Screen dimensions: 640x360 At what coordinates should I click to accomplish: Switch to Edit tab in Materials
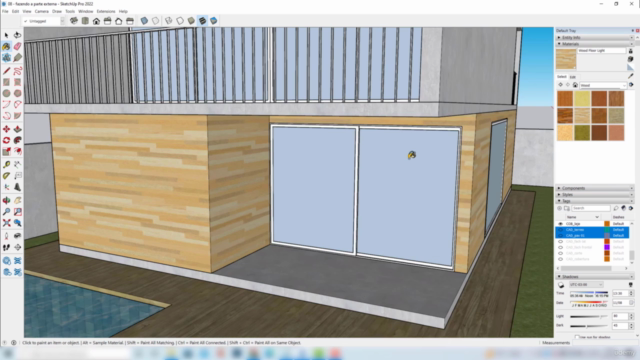pyautogui.click(x=573, y=77)
